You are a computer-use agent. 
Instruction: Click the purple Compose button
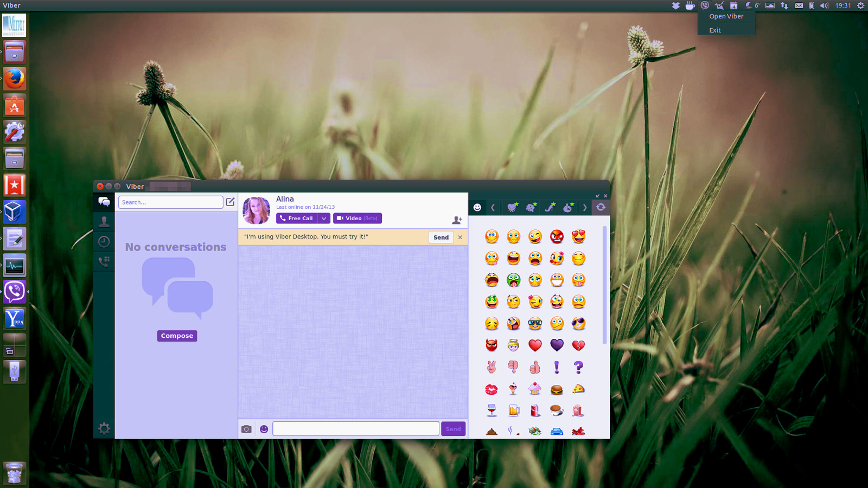(x=177, y=336)
